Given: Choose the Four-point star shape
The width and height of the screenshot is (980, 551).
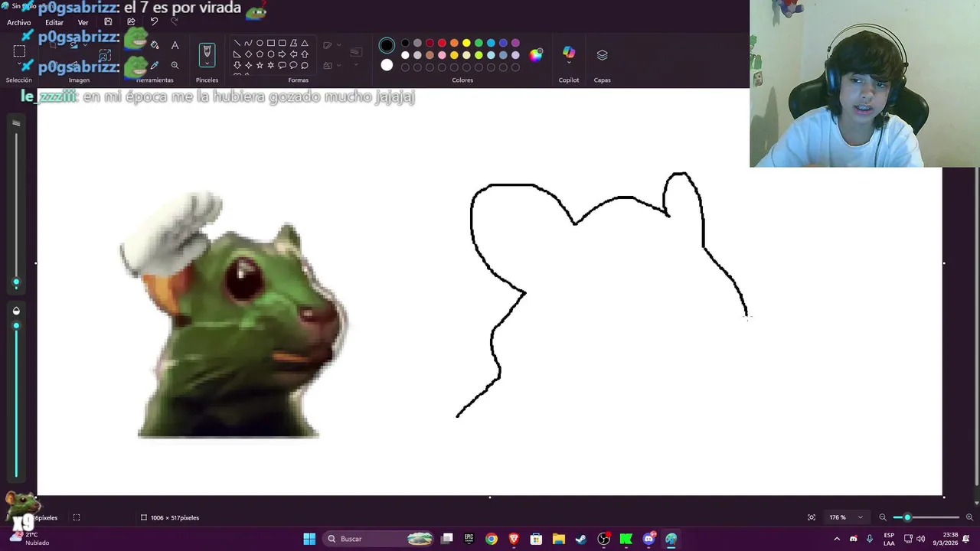Looking at the screenshot, I should [248, 65].
